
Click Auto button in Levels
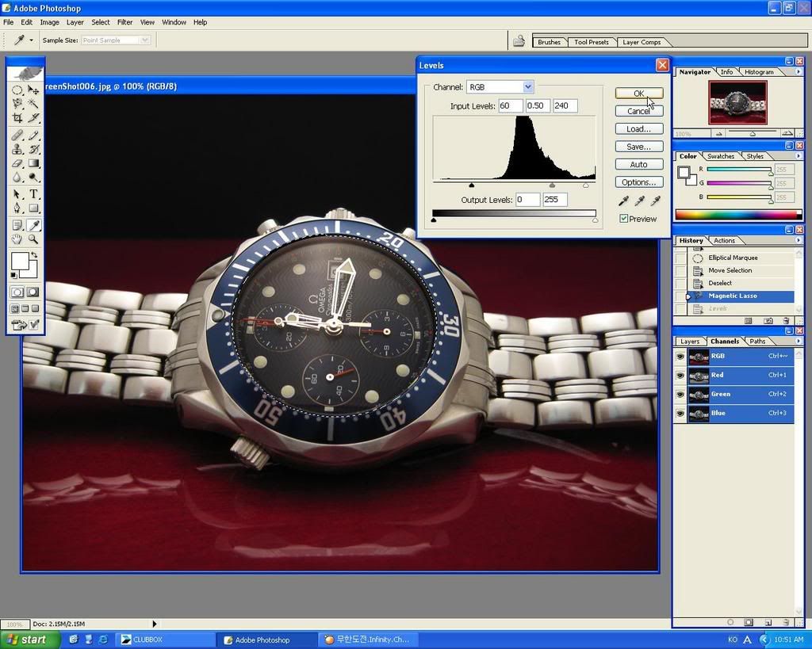tap(639, 165)
